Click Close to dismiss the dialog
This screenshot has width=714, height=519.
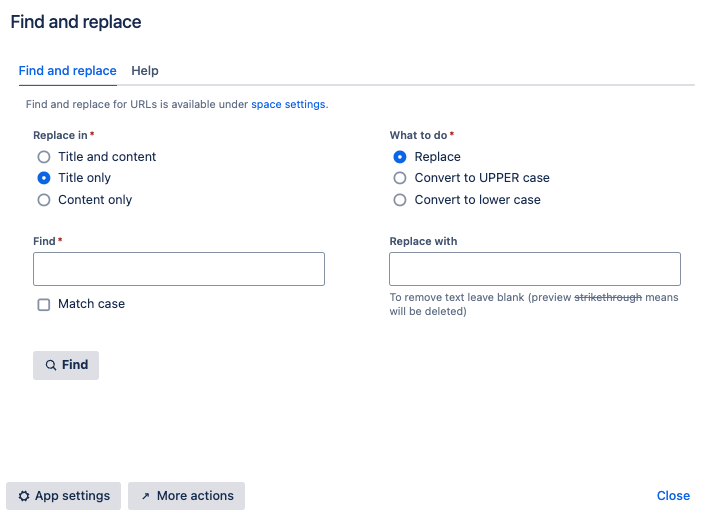[x=673, y=496]
